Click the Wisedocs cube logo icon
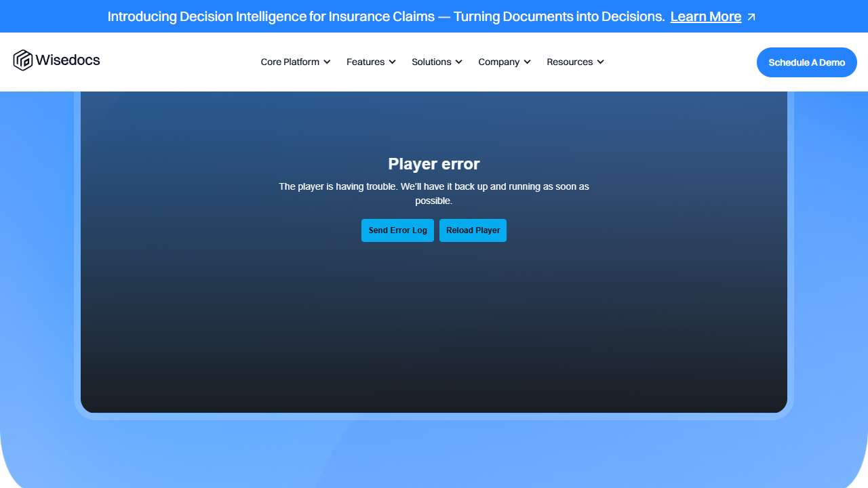Image resolution: width=868 pixels, height=488 pixels. (23, 60)
